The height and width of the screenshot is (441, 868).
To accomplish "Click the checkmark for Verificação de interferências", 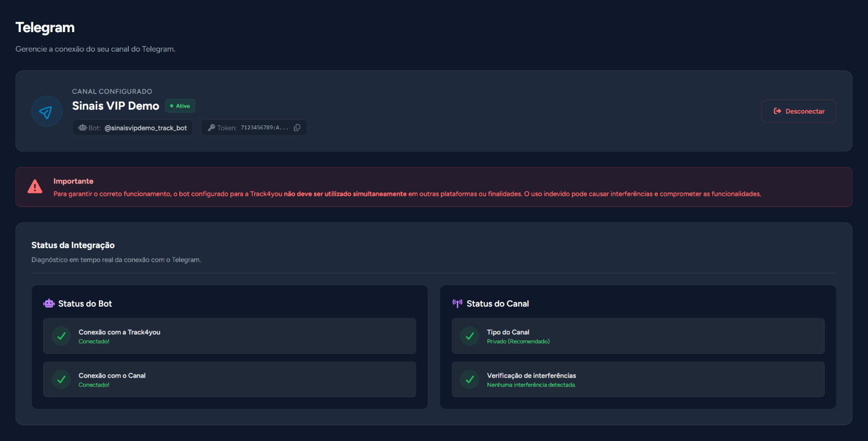I will (469, 379).
